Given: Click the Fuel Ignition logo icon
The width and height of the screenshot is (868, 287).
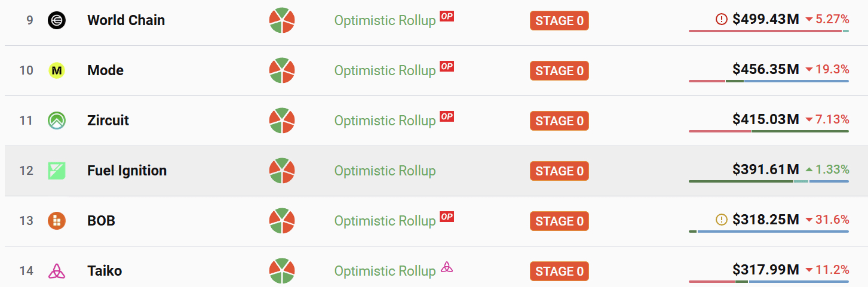Looking at the screenshot, I should pyautogui.click(x=57, y=171).
